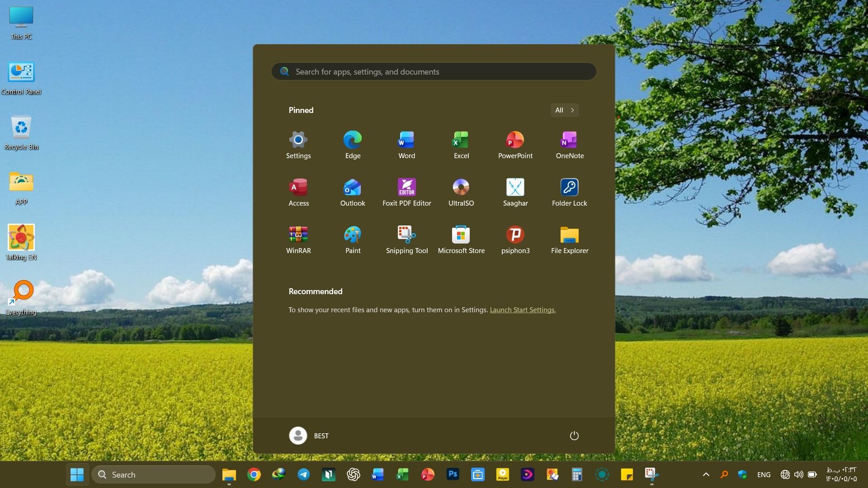The height and width of the screenshot is (488, 868).
Task: Select the Everything desktop shortcut
Action: click(x=21, y=298)
